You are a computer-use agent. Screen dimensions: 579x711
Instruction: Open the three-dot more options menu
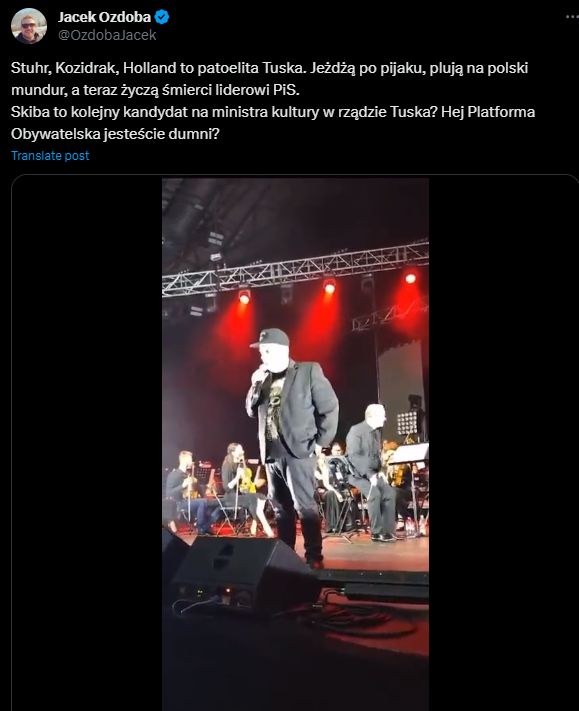(573, 17)
